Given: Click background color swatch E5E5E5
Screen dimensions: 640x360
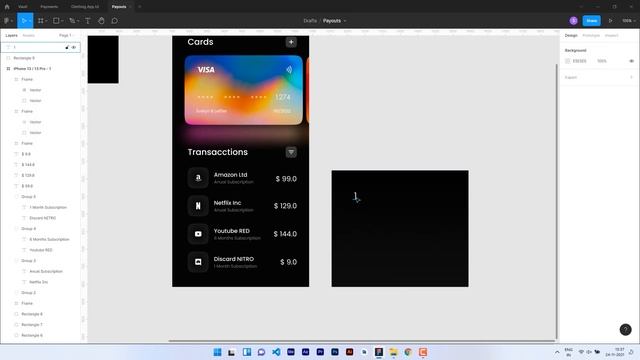Looking at the screenshot, I should point(567,61).
